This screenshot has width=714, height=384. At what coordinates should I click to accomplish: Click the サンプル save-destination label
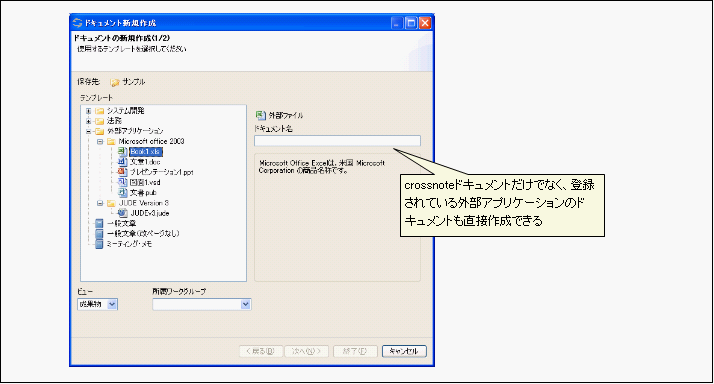coord(133,82)
